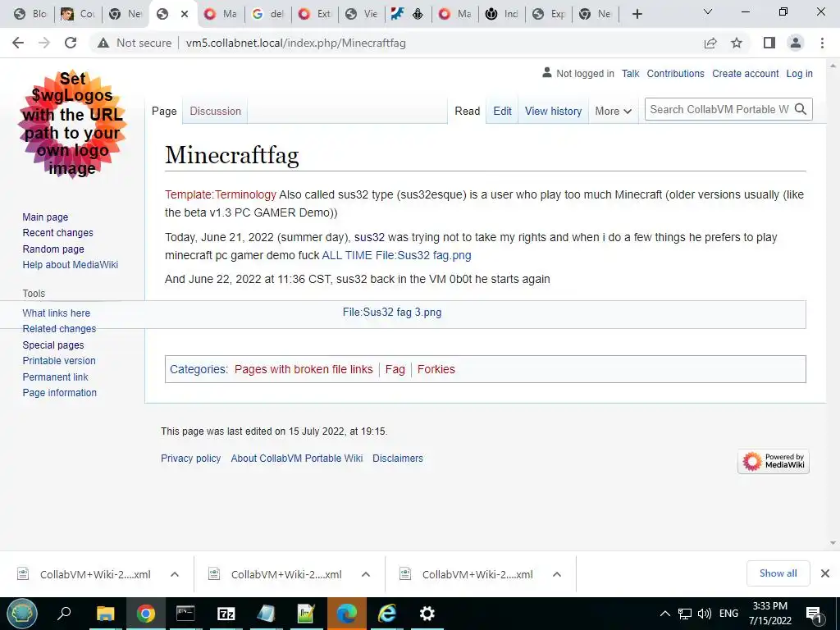Open the Chrome three-dot menu
This screenshot has width=840, height=630.
(822, 43)
